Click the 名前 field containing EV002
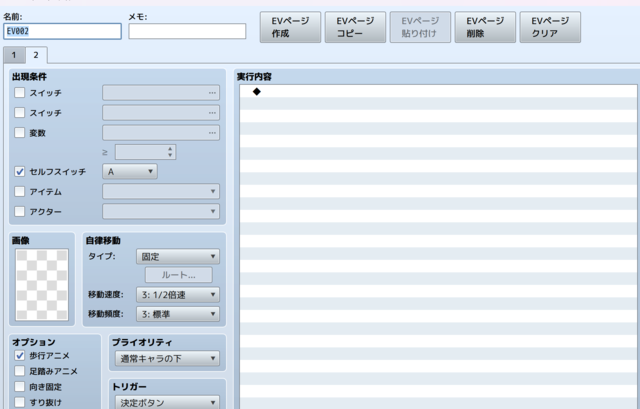 (x=62, y=31)
